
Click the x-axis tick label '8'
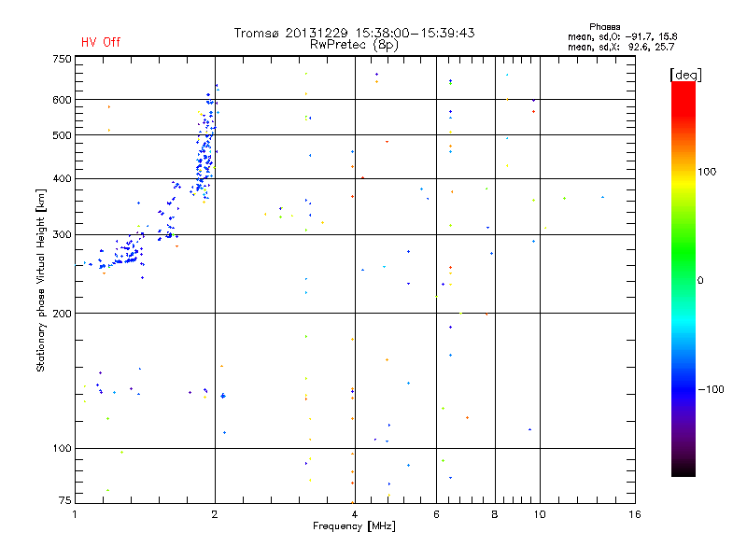click(x=495, y=514)
